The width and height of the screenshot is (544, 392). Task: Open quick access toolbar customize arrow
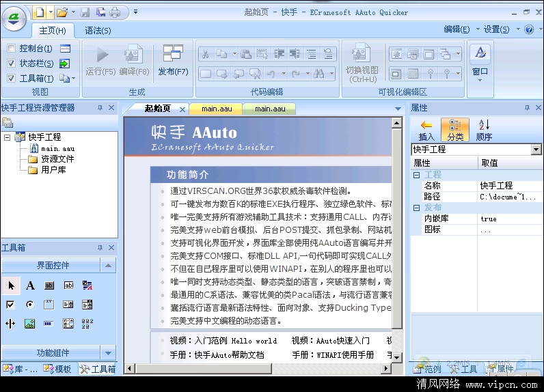[135, 12]
